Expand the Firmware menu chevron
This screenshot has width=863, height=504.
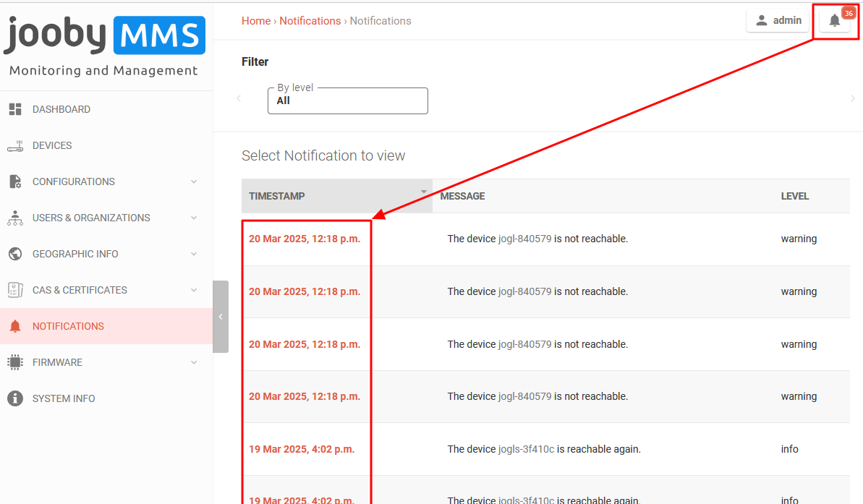[x=194, y=362]
